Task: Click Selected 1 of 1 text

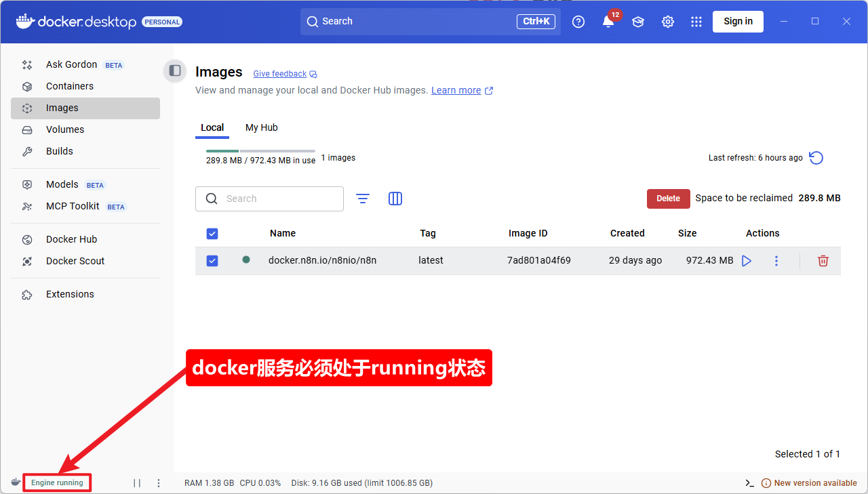Action: point(808,454)
